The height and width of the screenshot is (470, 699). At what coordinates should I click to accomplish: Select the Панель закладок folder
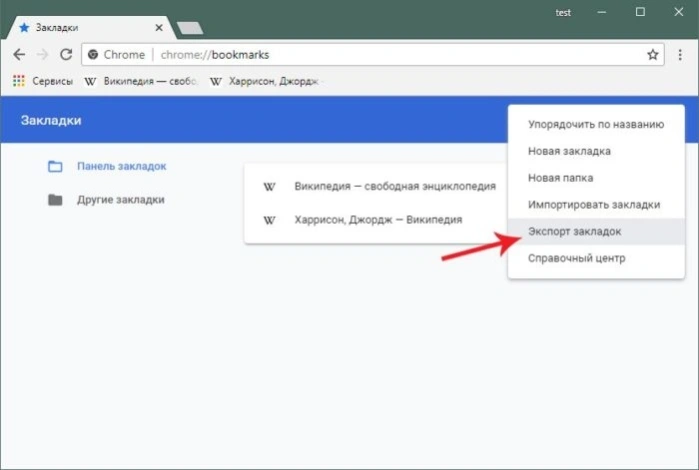click(107, 166)
